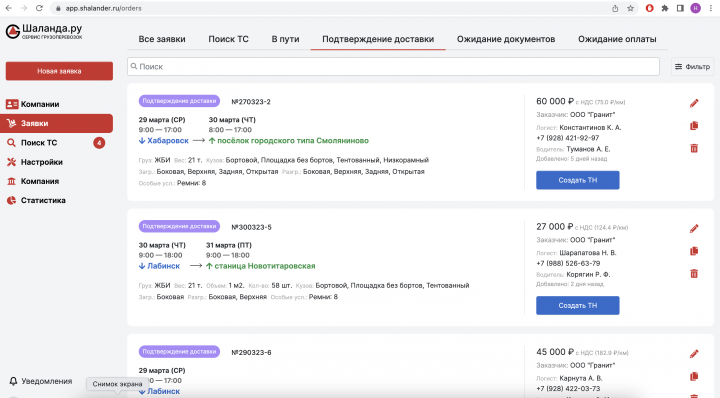Focus the Поиск search field

[393, 67]
